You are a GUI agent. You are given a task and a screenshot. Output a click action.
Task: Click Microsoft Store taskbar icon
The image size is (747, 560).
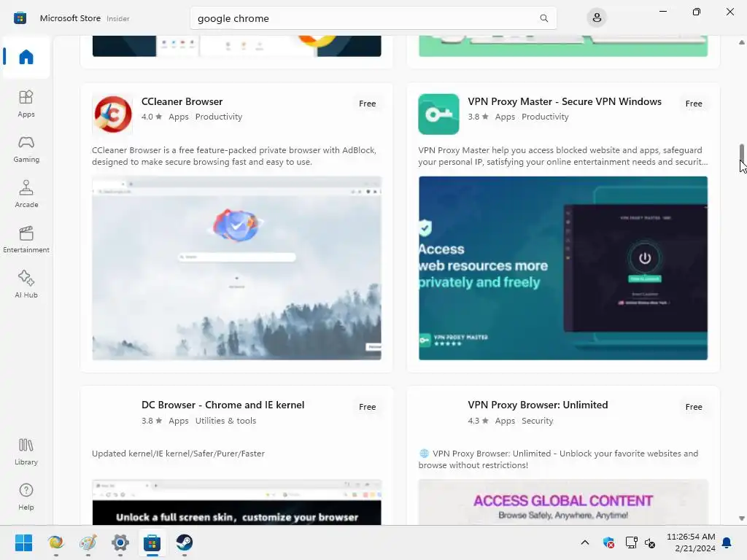[152, 542]
